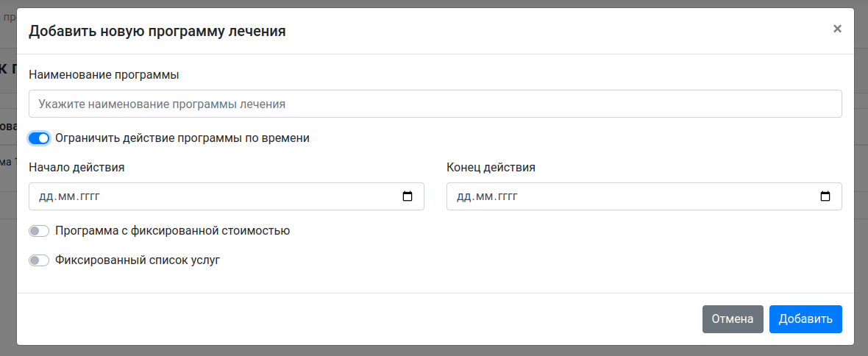This screenshot has width=868, height=356.
Task: Click the Программа с фиксированной стоимостью label text
Action: (x=172, y=231)
